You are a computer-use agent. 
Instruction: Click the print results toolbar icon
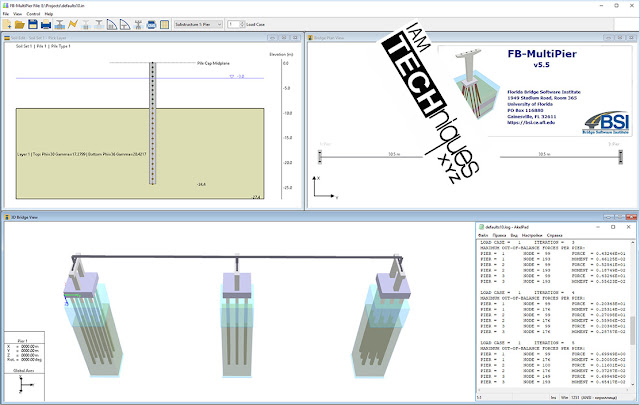point(151,24)
